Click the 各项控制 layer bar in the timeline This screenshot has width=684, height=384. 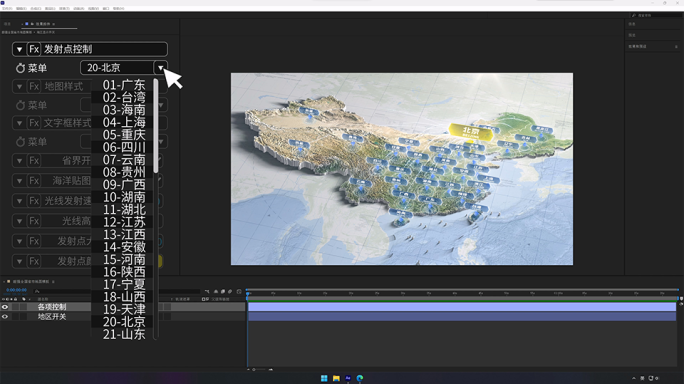(462, 307)
